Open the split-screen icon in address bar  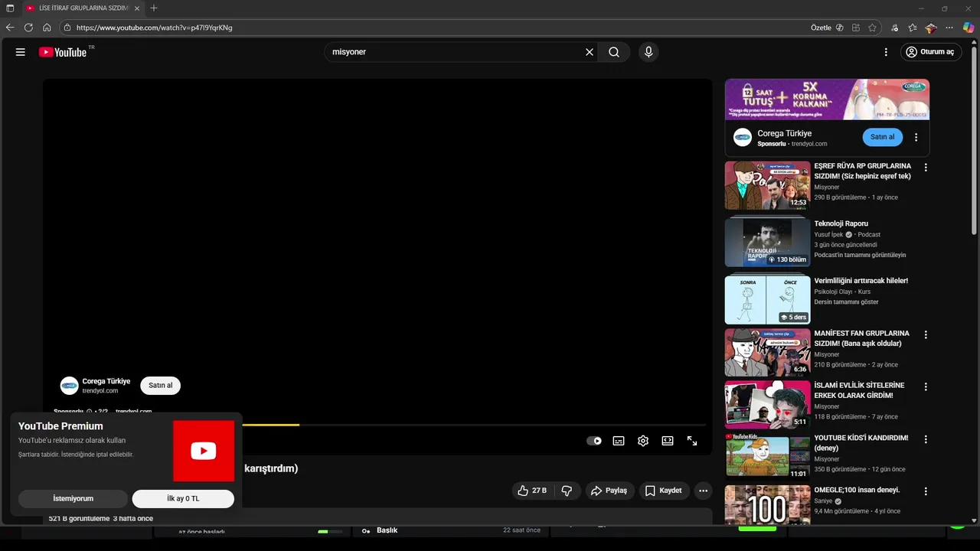856,28
